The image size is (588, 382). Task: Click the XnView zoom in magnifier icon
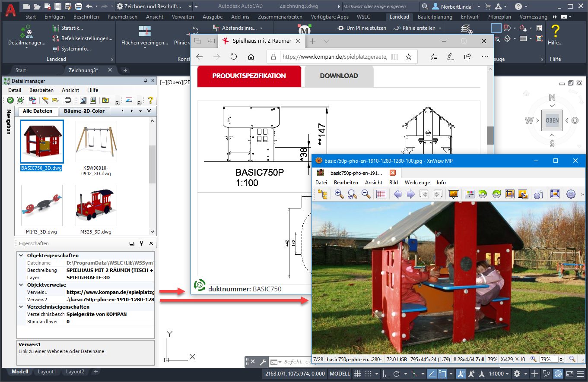(339, 194)
